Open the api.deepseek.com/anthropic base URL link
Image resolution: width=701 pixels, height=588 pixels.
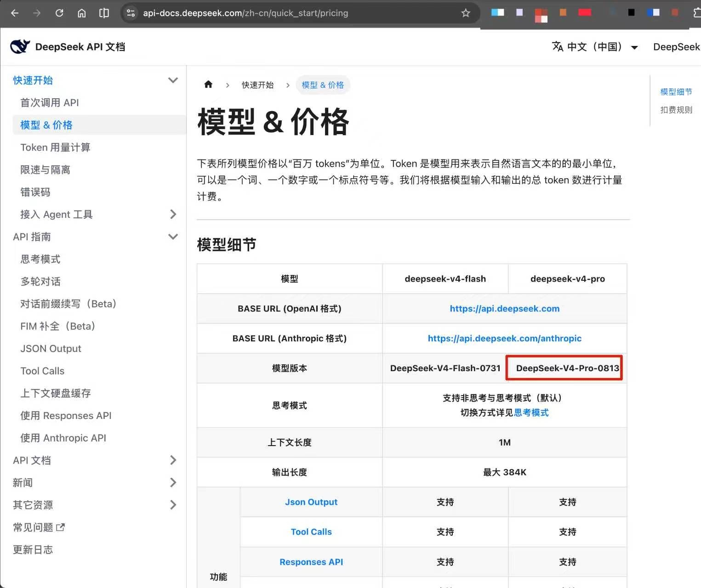(x=505, y=339)
